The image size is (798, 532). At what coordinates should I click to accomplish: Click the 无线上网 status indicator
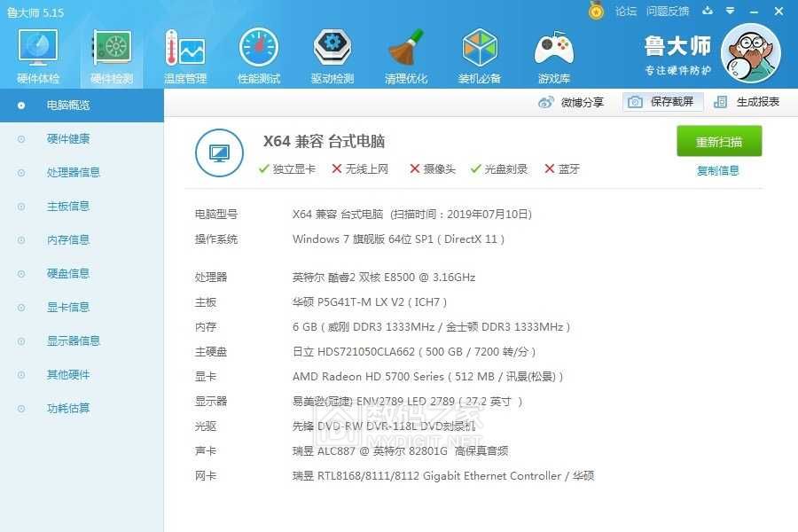(x=360, y=169)
